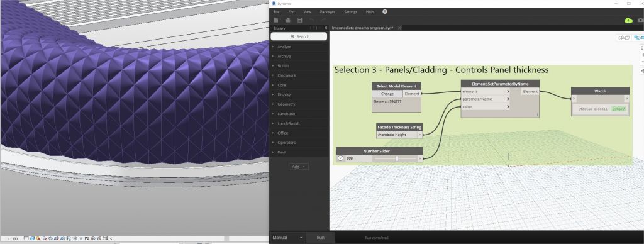Click the library Search field

pyautogui.click(x=299, y=36)
